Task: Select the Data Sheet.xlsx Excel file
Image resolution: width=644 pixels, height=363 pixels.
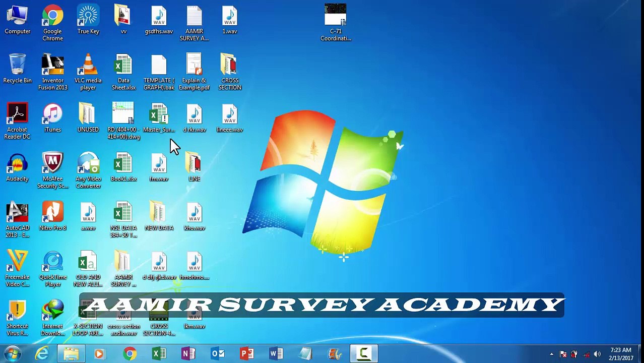Action: 123,72
